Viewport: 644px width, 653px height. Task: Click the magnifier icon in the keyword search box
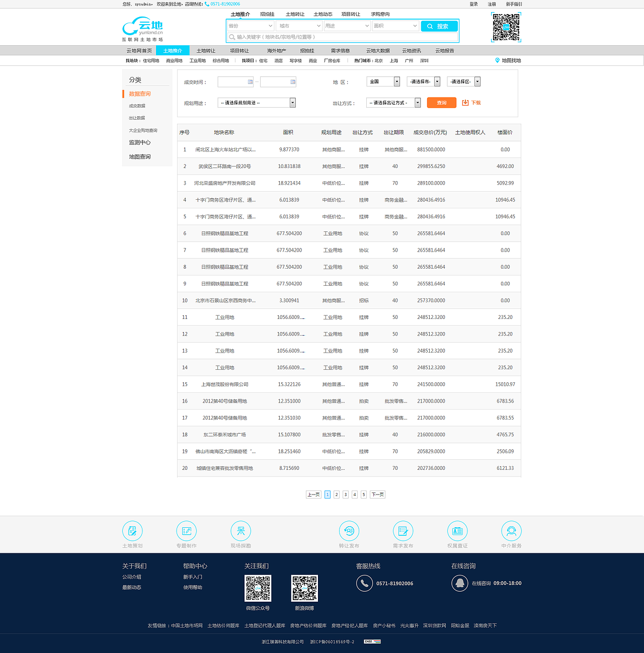(232, 37)
